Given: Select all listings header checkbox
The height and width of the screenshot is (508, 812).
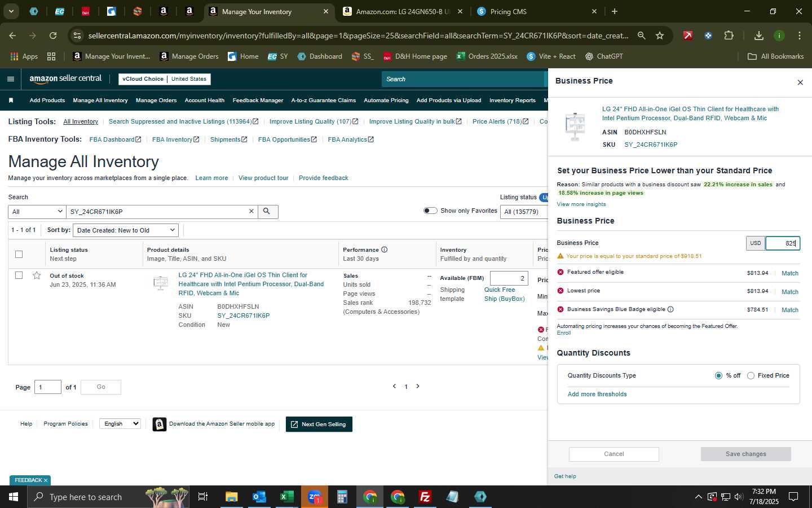Looking at the screenshot, I should (19, 254).
